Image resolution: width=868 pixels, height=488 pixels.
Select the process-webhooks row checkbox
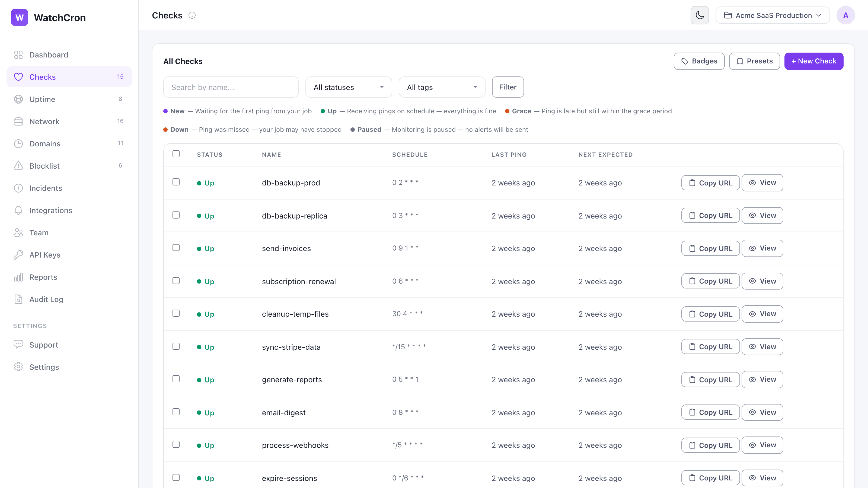(x=176, y=445)
